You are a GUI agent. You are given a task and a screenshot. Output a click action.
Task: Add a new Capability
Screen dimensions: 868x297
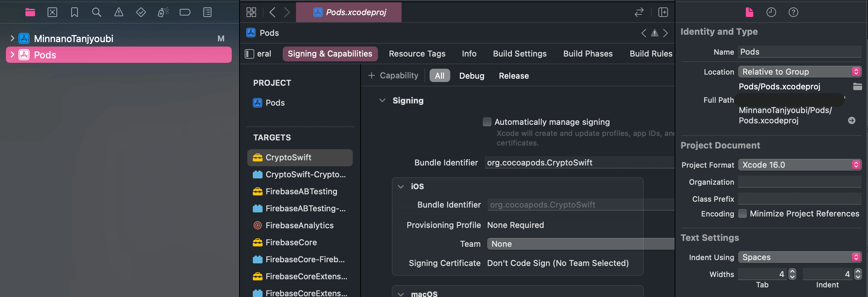point(393,76)
